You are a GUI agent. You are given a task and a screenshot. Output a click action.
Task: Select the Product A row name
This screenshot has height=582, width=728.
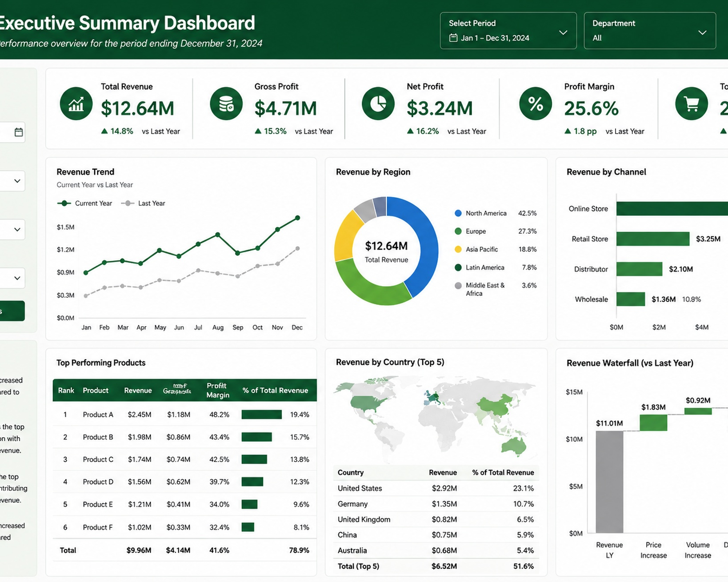click(x=98, y=415)
